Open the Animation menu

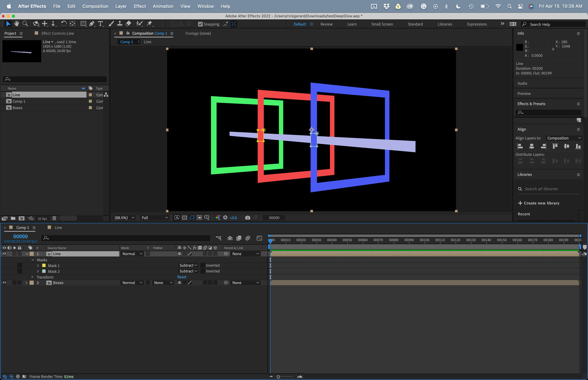pyautogui.click(x=163, y=6)
